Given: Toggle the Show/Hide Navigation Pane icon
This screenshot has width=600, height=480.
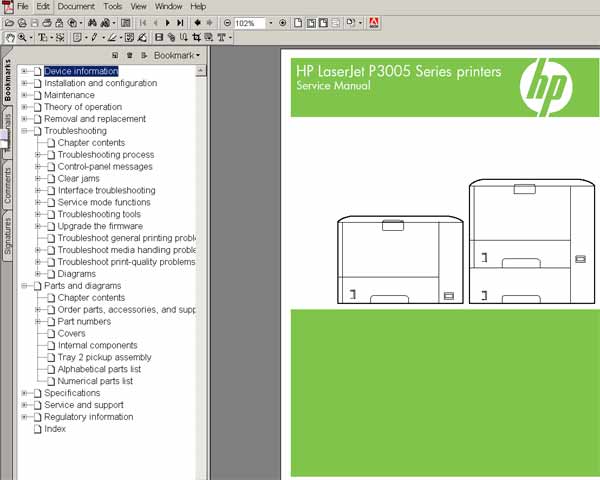Looking at the screenshot, I should click(x=126, y=23).
